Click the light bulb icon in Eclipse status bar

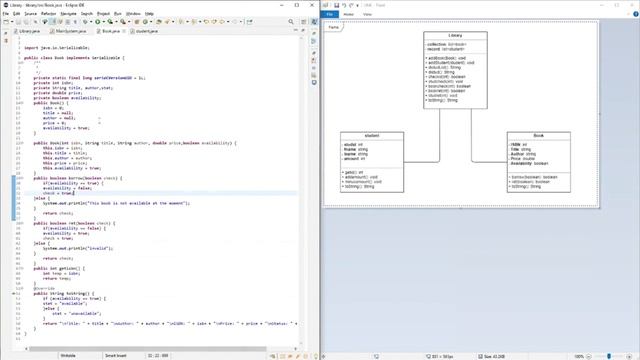click(x=315, y=356)
